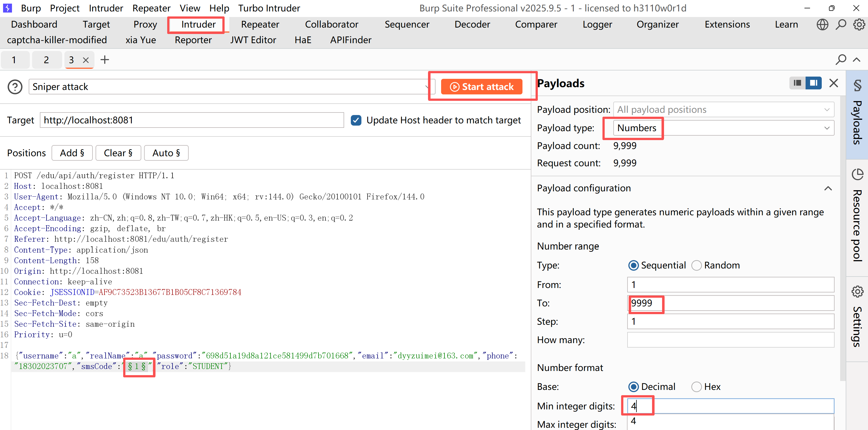The height and width of the screenshot is (430, 868).
Task: Close the Payloads side panel
Action: [x=833, y=83]
